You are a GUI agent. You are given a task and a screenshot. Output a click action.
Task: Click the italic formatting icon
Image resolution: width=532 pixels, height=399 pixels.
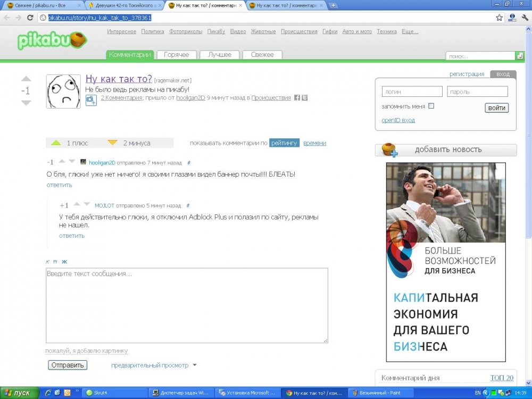point(47,262)
